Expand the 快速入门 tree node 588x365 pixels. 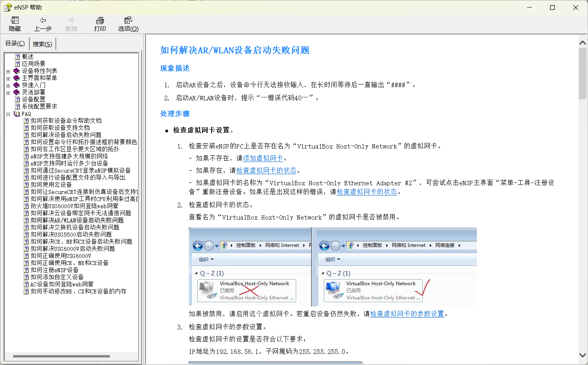click(8, 86)
